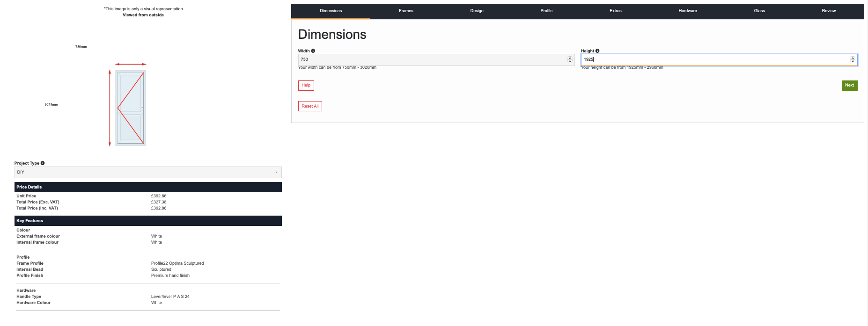Click into the Width input field
Screen dimensions: 868x326
pyautogui.click(x=431, y=59)
